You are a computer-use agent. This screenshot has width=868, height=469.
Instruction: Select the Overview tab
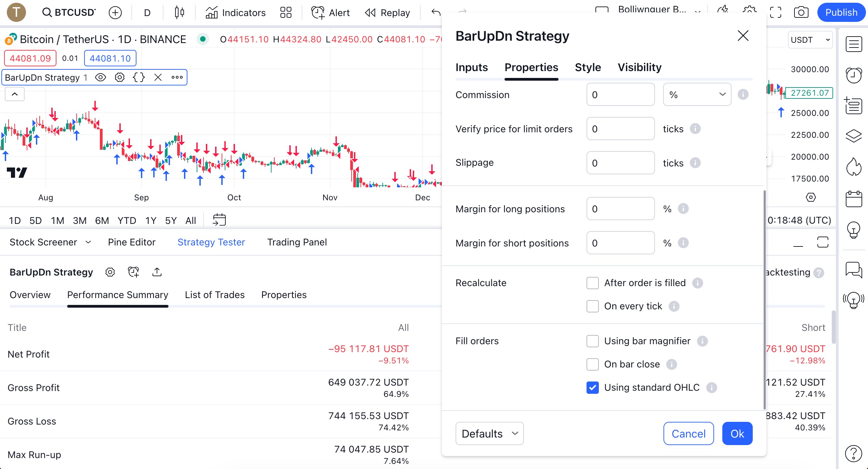click(x=30, y=295)
